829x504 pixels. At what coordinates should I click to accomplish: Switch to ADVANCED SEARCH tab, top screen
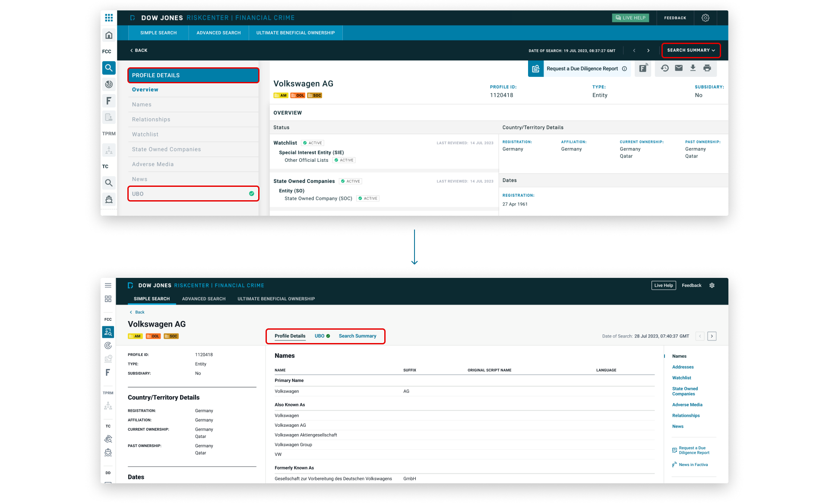[218, 33]
